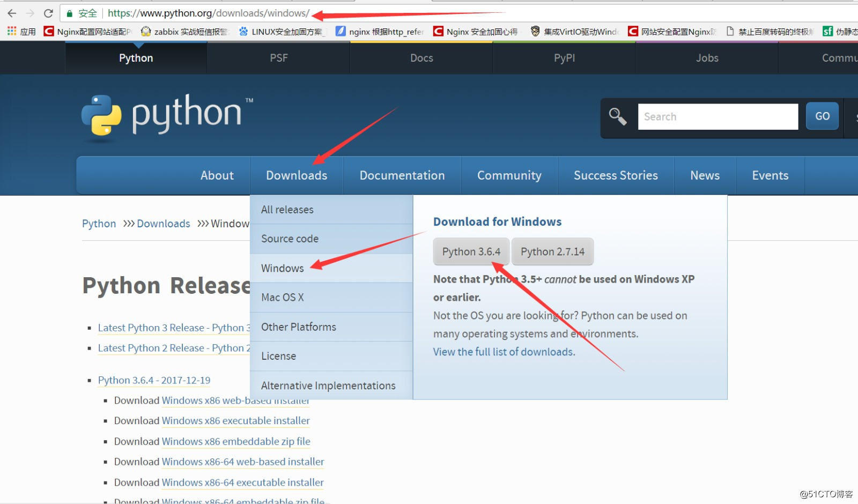Select the Jobs top tab
The width and height of the screenshot is (858, 504).
(707, 58)
